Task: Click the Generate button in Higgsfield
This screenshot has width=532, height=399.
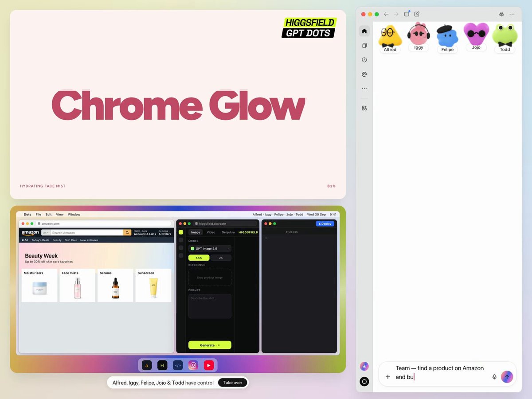Action: 210,345
